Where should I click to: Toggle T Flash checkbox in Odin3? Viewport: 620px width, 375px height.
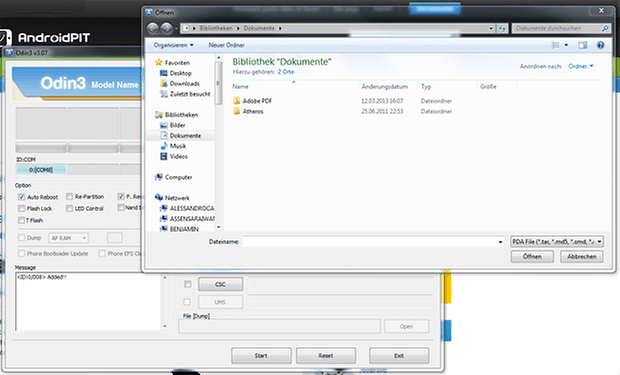pyautogui.click(x=22, y=220)
